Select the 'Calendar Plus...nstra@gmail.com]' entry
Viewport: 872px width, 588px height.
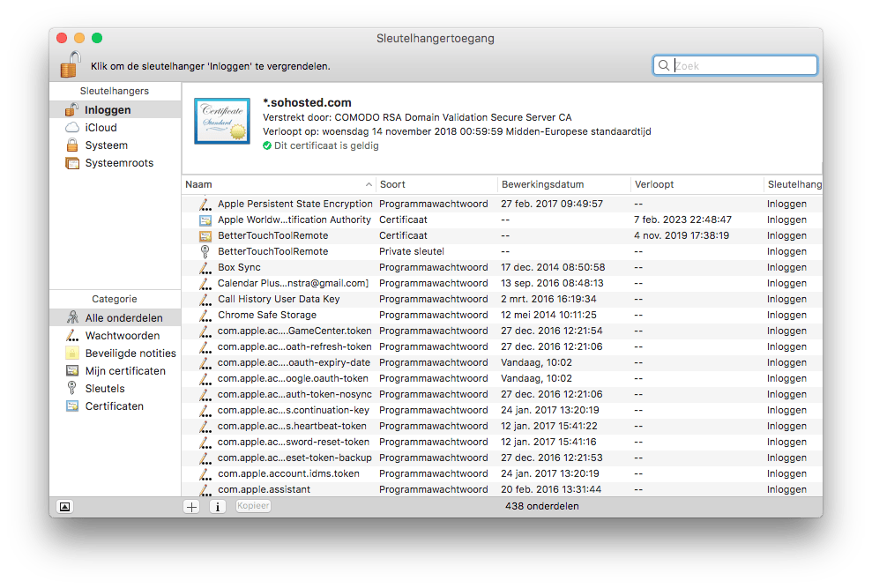[502, 283]
